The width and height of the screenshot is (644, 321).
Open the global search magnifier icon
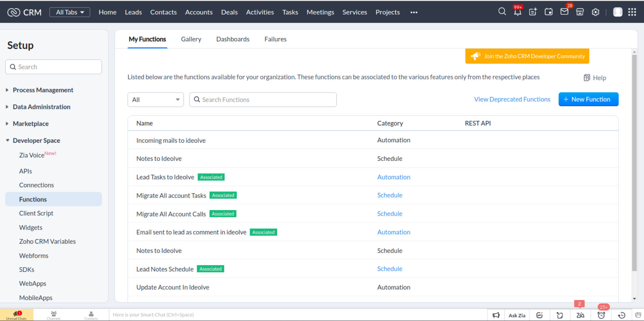[x=502, y=12]
